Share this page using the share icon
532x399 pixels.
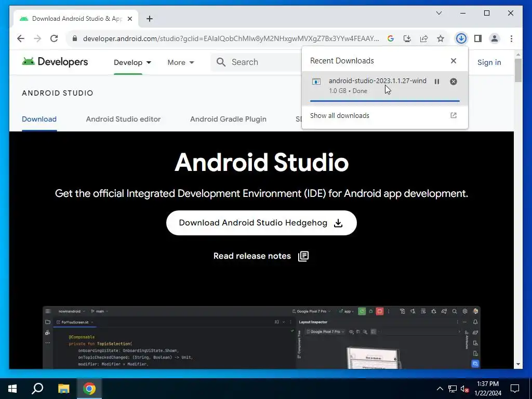click(x=424, y=38)
